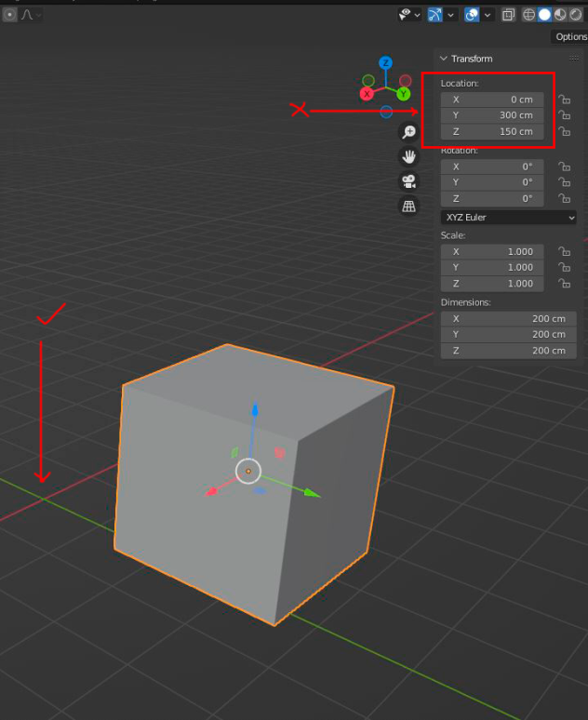
Task: Switch to wireframe shading mode
Action: coord(528,15)
